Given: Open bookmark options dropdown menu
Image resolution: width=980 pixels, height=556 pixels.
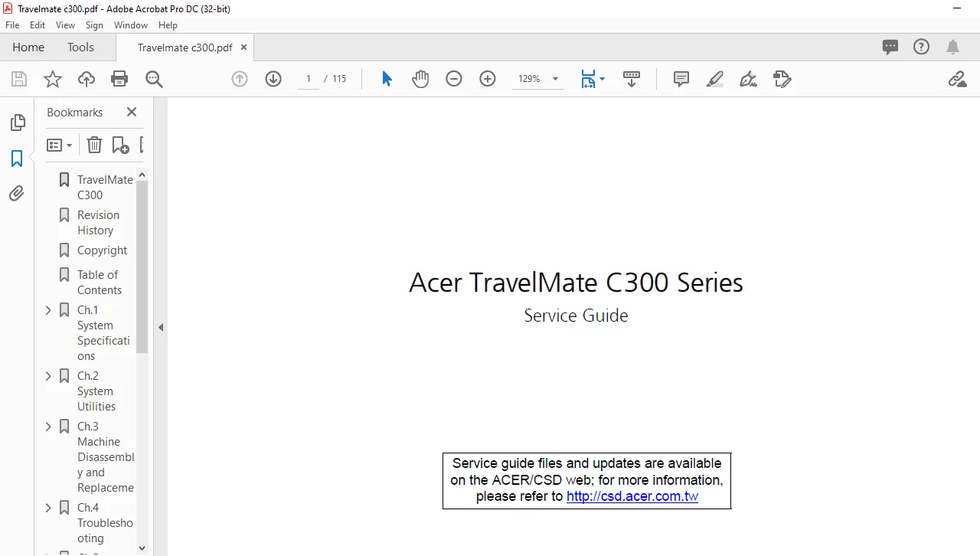Looking at the screenshot, I should tap(59, 145).
